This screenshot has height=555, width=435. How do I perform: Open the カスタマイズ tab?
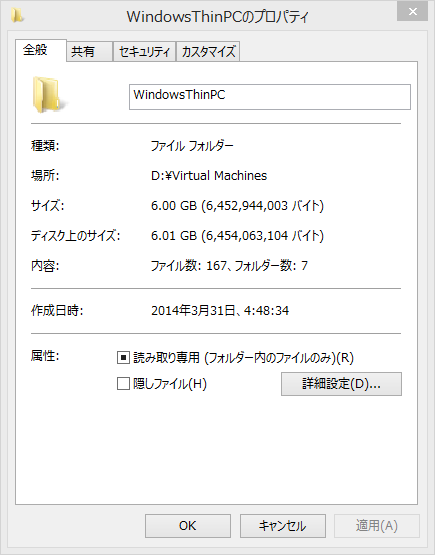click(x=208, y=52)
